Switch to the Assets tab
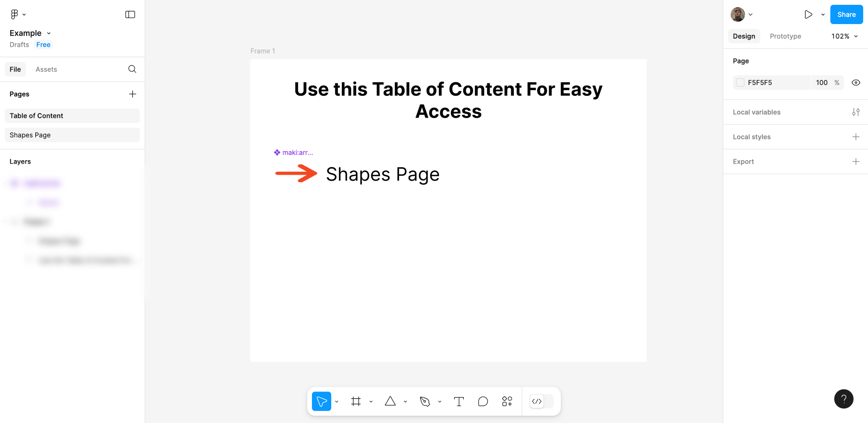 click(x=46, y=69)
